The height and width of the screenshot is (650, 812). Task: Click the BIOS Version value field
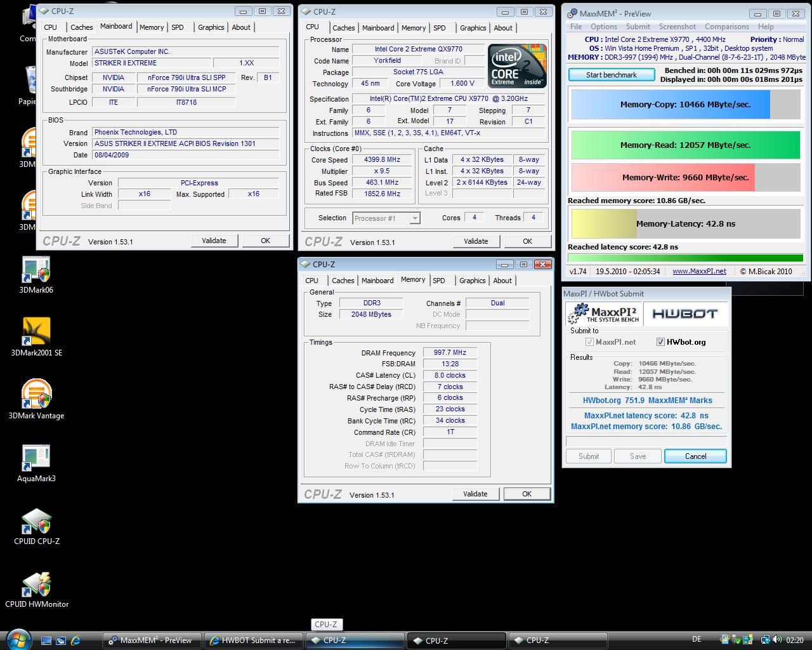[186, 143]
